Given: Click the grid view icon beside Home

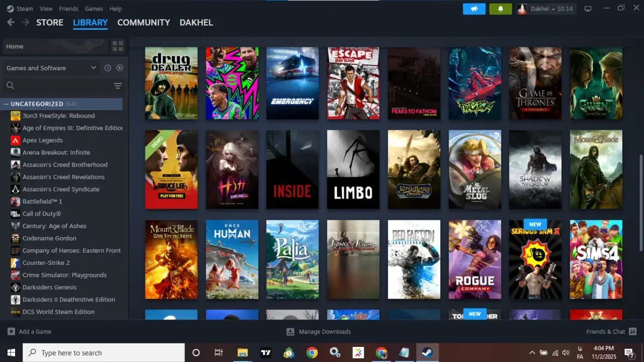Looking at the screenshot, I should pos(118,46).
